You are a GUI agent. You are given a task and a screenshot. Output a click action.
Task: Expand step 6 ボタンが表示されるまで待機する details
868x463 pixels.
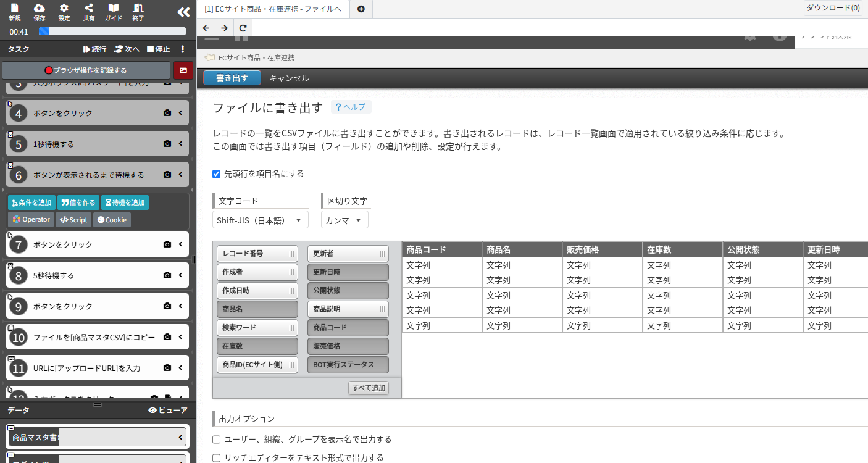point(180,174)
